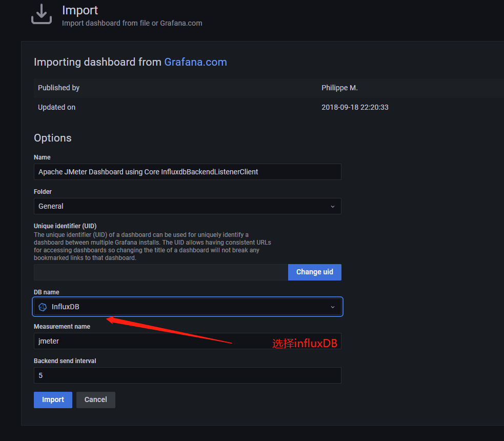The height and width of the screenshot is (441, 504).
Task: Expand the Folder dropdown chevron arrow
Action: pos(333,207)
